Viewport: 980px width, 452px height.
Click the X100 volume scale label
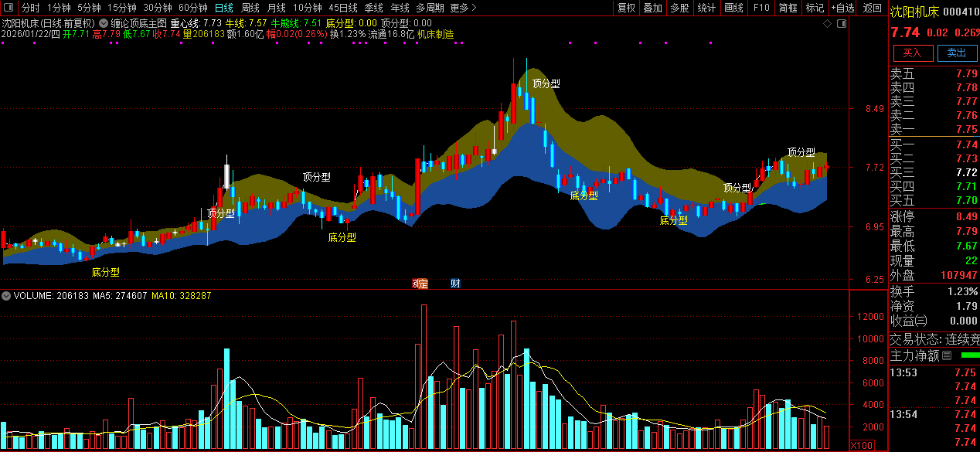pyautogui.click(x=860, y=446)
